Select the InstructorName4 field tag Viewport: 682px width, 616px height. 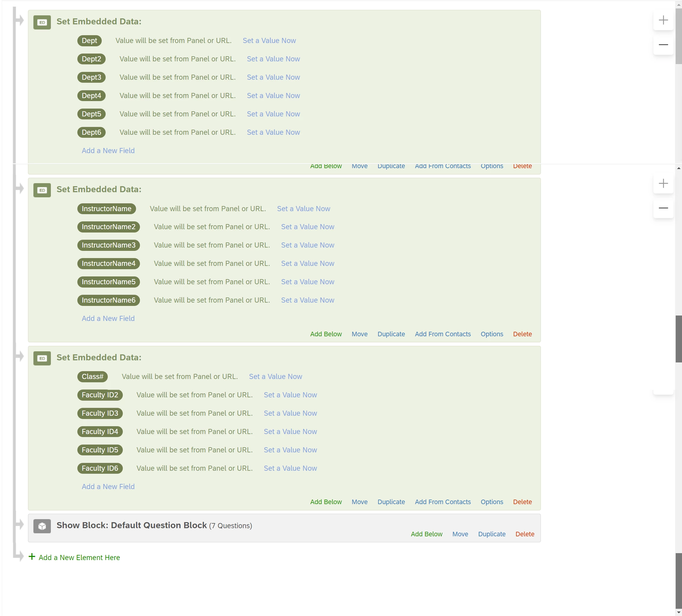pyautogui.click(x=108, y=264)
